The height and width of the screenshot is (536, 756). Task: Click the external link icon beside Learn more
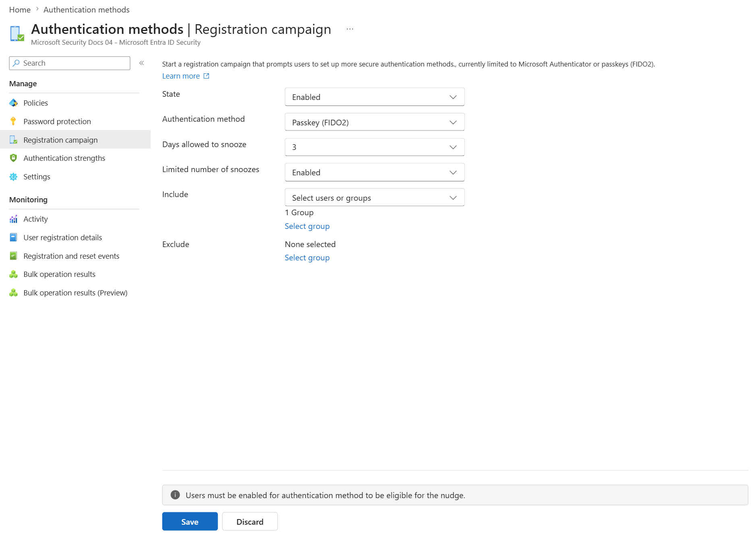point(206,76)
